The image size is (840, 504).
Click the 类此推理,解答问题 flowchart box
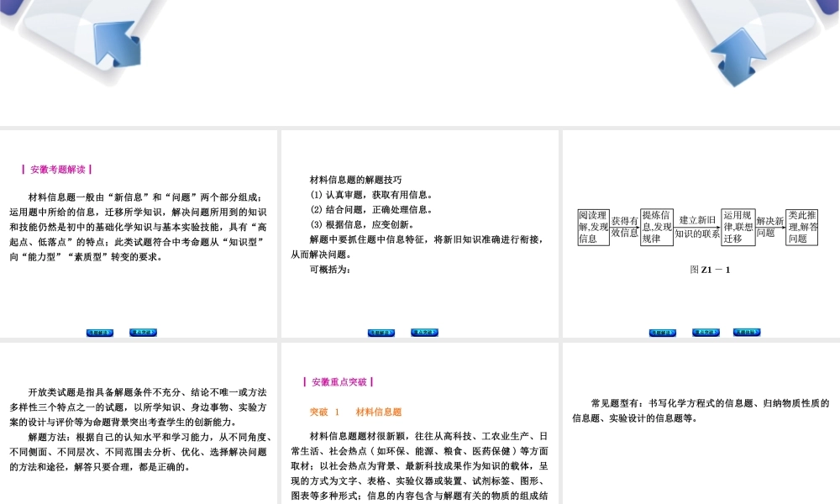pyautogui.click(x=802, y=227)
